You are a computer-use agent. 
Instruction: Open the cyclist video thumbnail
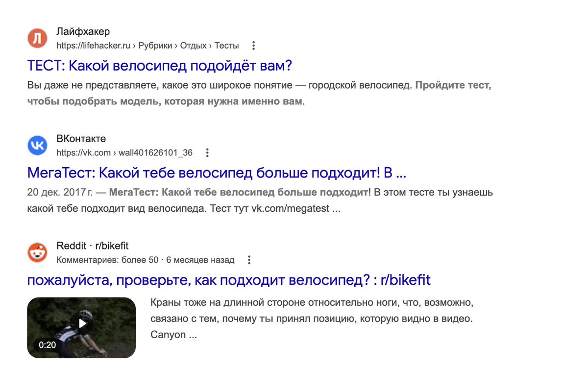point(81,327)
